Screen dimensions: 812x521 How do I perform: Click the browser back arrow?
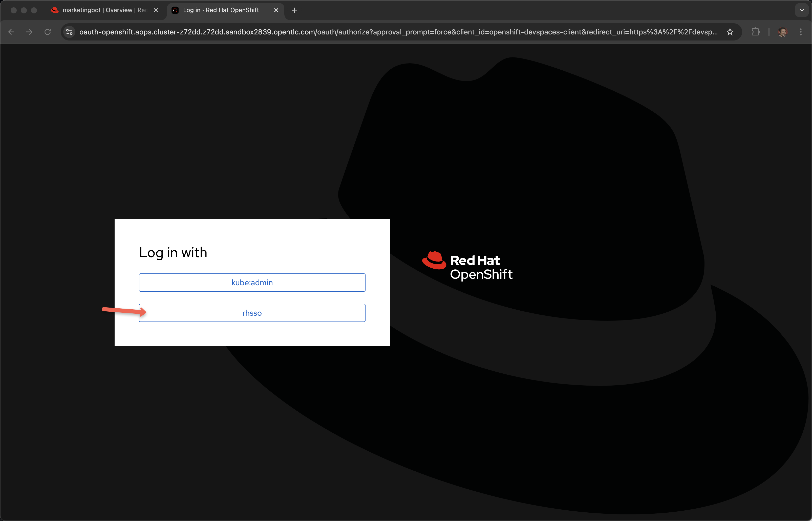coord(11,32)
